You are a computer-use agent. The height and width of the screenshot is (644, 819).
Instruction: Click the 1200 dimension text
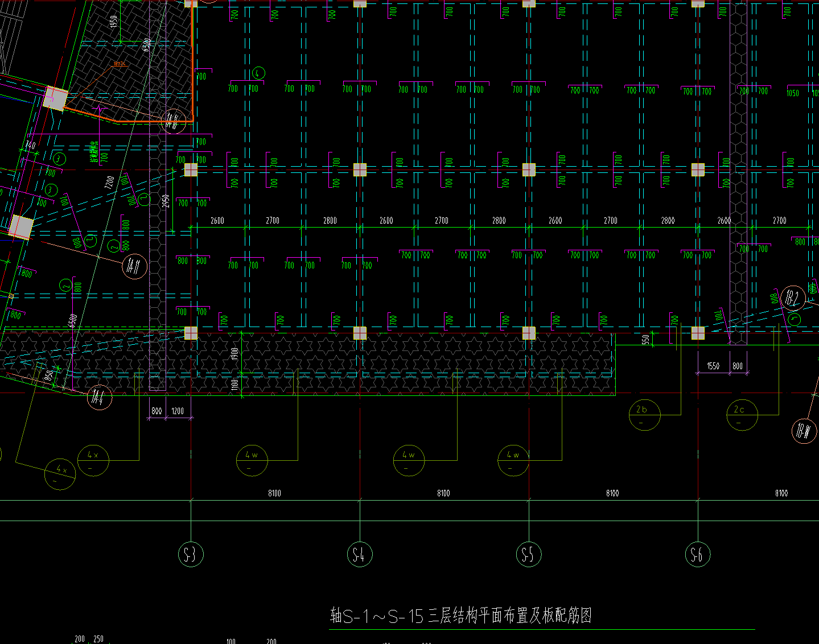[178, 411]
